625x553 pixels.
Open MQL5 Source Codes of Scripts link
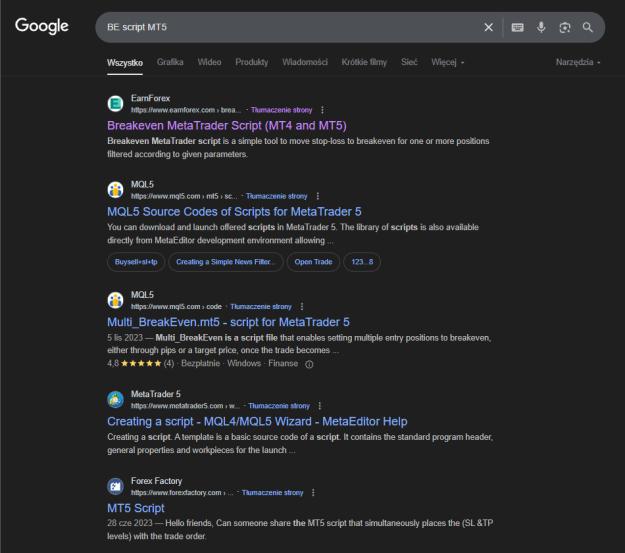coord(234,212)
